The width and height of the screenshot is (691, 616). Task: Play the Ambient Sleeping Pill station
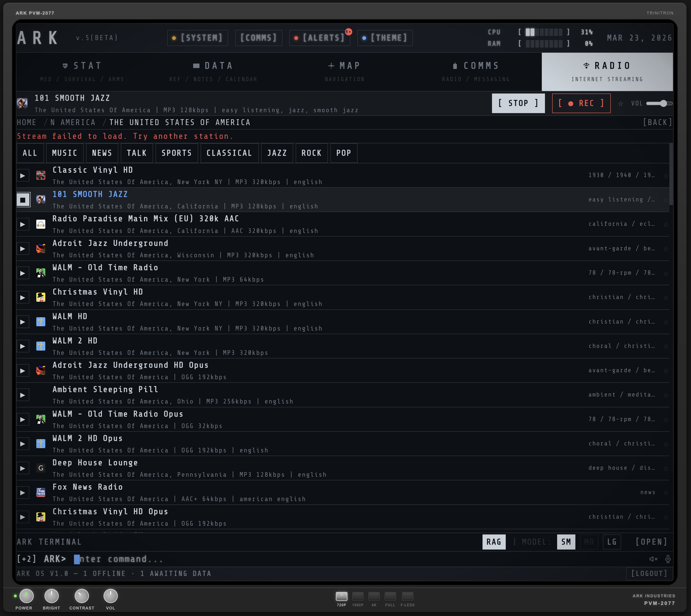23,395
